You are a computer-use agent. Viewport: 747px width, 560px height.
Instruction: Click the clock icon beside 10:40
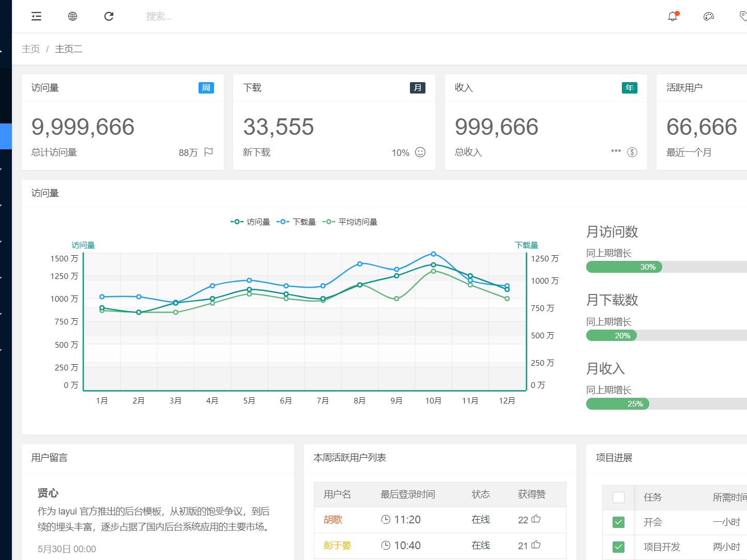pos(386,545)
